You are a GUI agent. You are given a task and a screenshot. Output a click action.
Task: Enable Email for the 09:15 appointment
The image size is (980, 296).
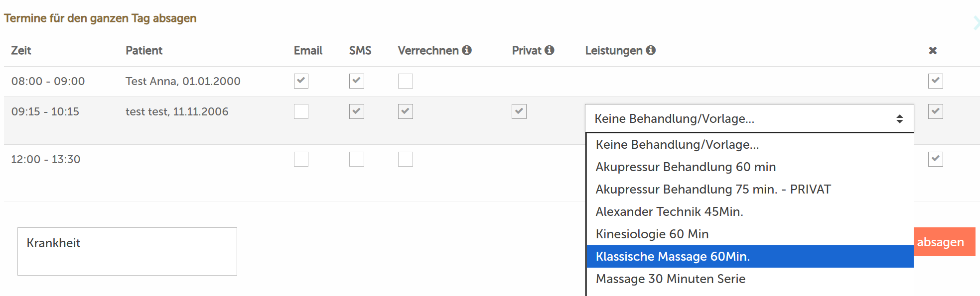(x=301, y=111)
